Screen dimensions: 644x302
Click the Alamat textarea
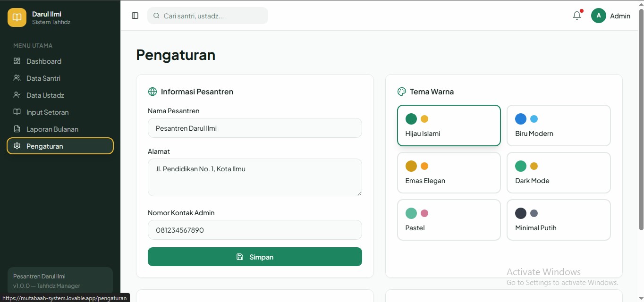(255, 177)
